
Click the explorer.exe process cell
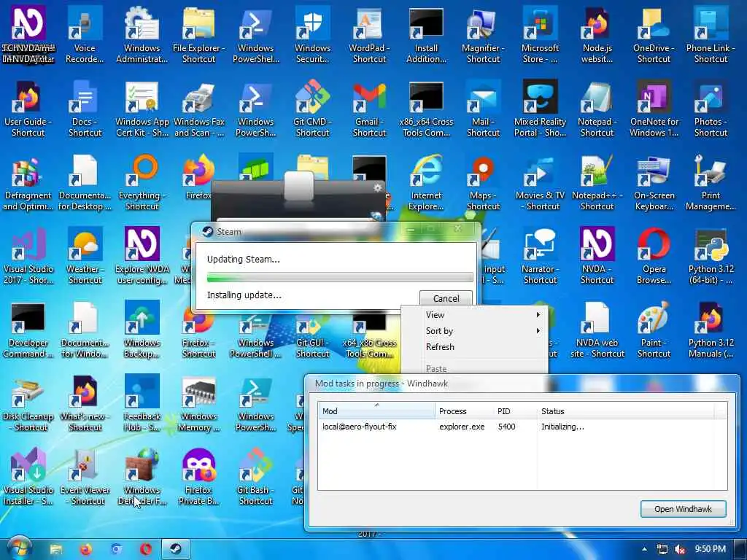pos(462,427)
